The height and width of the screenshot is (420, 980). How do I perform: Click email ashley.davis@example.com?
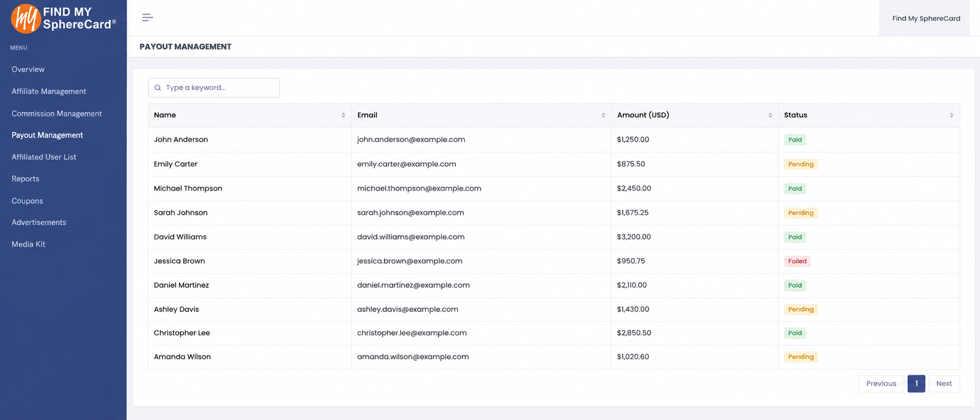(x=407, y=310)
